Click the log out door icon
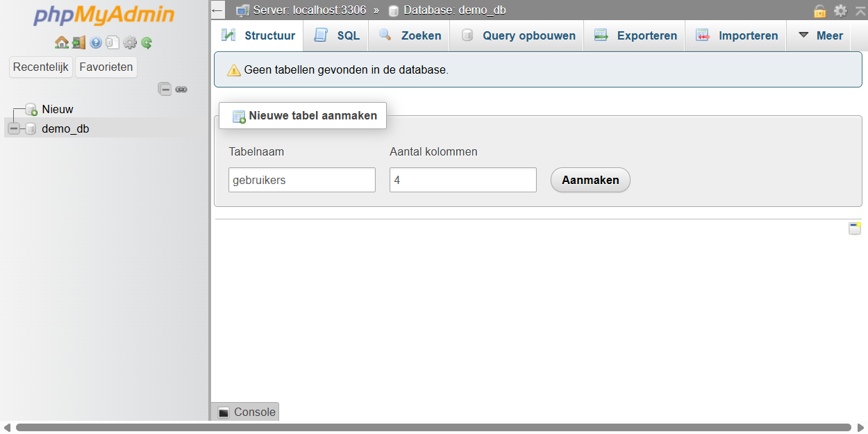 pyautogui.click(x=78, y=43)
